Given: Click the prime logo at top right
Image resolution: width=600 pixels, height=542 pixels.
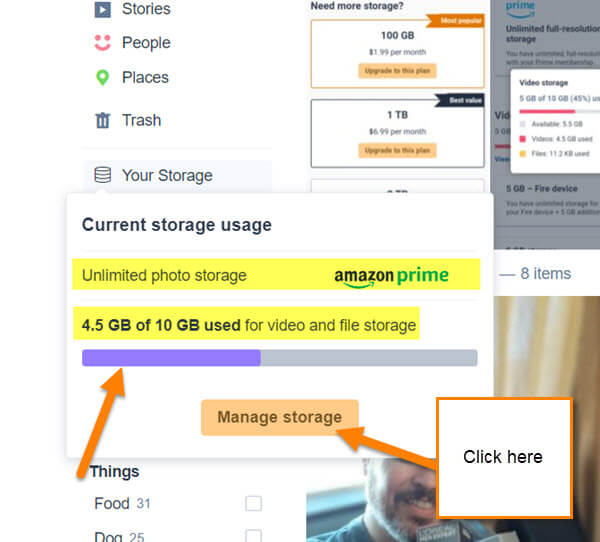Looking at the screenshot, I should click(x=520, y=9).
